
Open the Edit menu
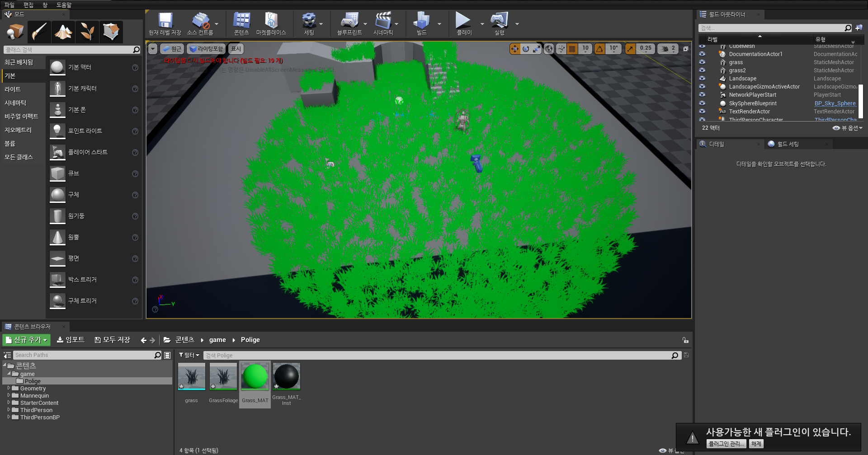pos(28,5)
